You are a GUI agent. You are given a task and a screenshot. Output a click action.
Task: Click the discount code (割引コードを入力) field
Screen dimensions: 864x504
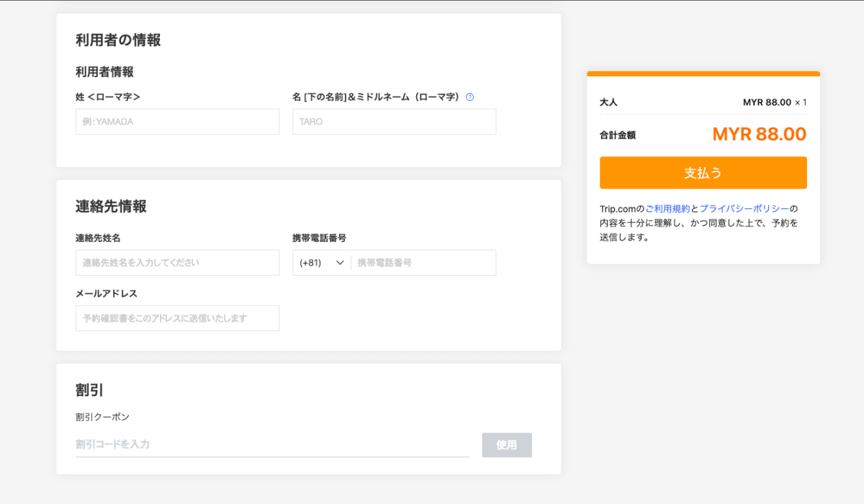click(x=272, y=444)
